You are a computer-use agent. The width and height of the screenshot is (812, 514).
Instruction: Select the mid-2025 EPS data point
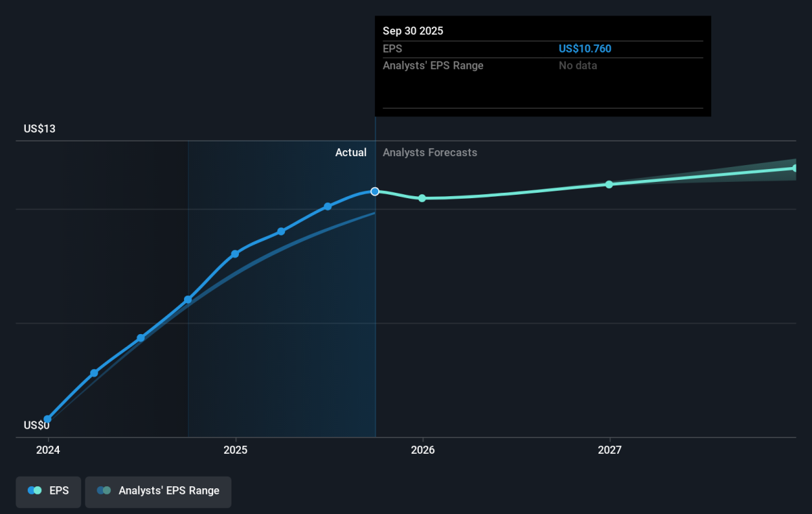tap(328, 206)
